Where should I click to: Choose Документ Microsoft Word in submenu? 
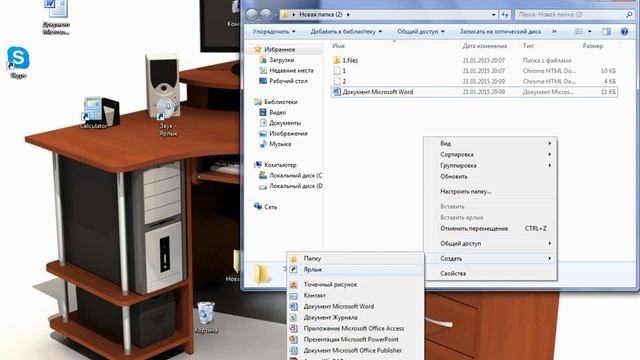[355, 306]
